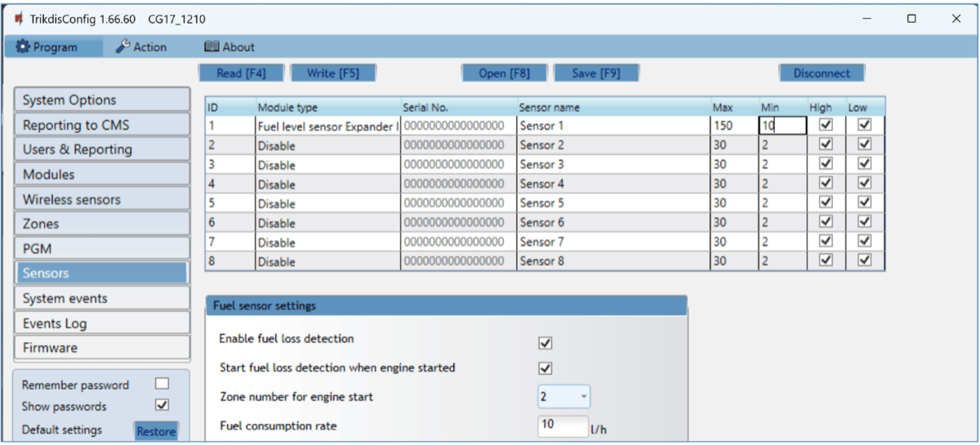Image resolution: width=980 pixels, height=445 pixels.
Task: Click the Read [F4] button
Action: (241, 73)
